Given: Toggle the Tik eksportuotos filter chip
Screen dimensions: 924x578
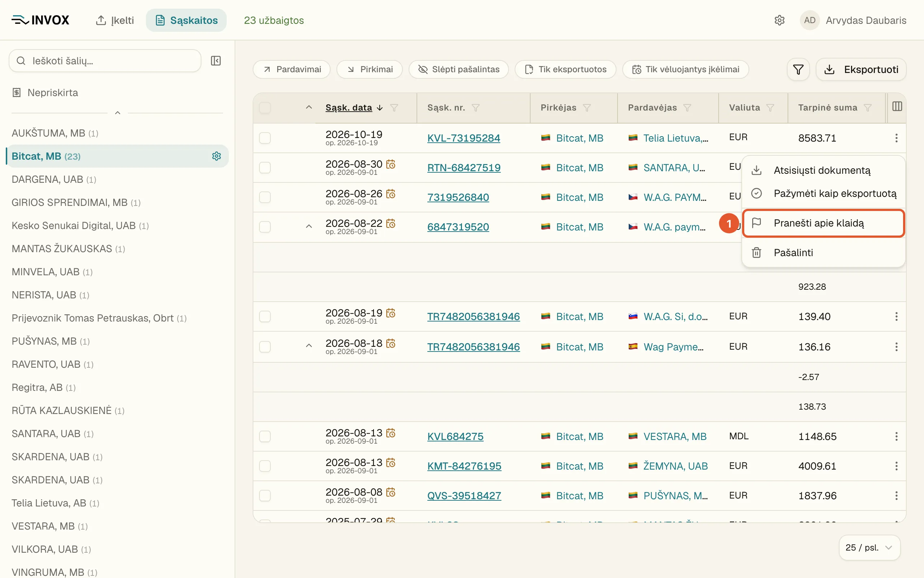Looking at the screenshot, I should (x=566, y=70).
